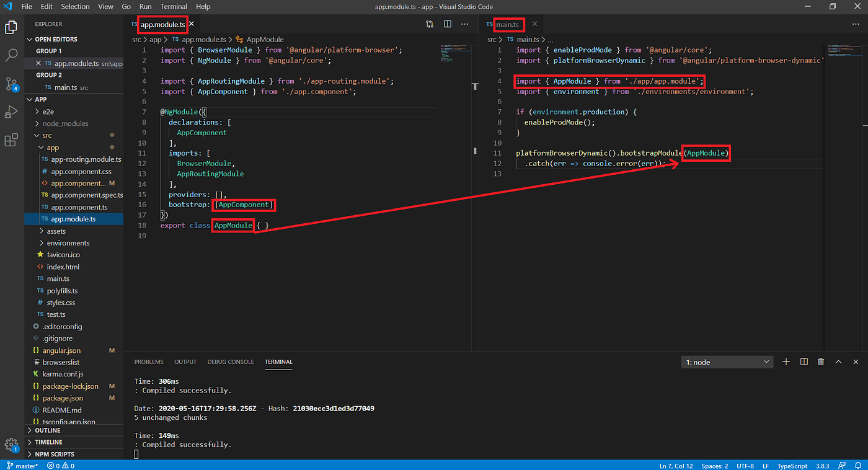
Task: Click the AppModule breadcrumb
Action: [x=265, y=39]
